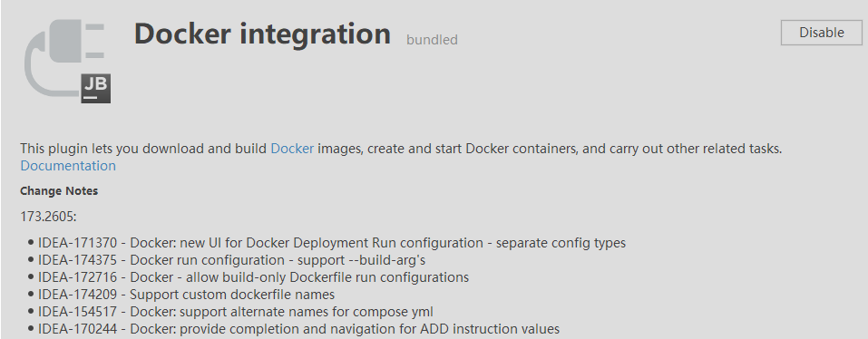
Task: Open the Documentation link
Action: [68, 166]
